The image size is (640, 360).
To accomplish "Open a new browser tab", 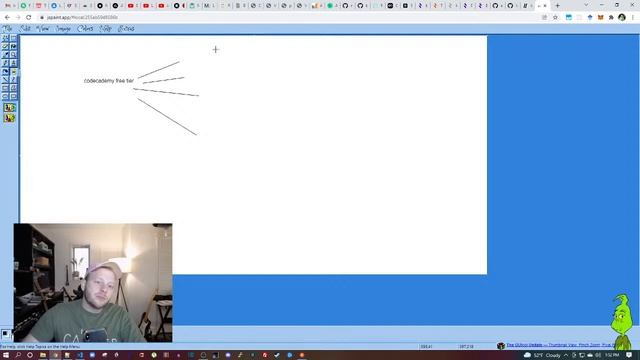I will pos(558,6).
